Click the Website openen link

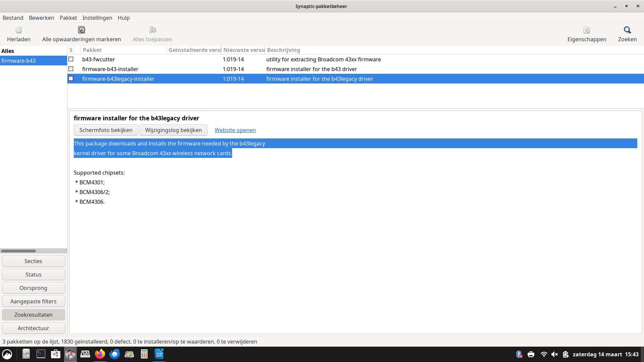[235, 130]
